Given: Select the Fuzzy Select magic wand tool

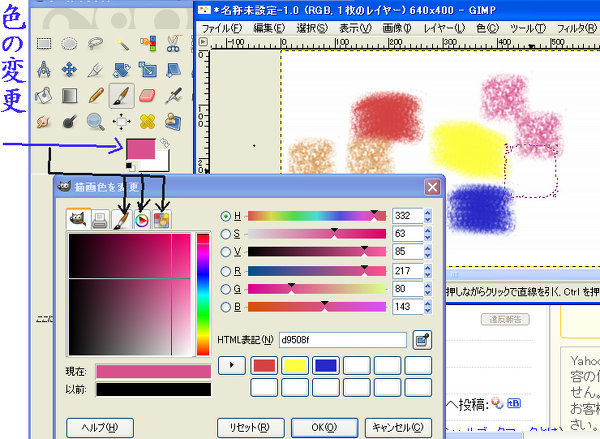Looking at the screenshot, I should point(122,43).
